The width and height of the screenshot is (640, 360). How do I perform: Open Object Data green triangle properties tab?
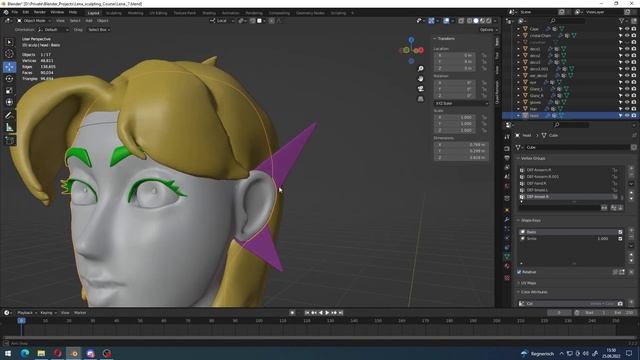tap(507, 256)
